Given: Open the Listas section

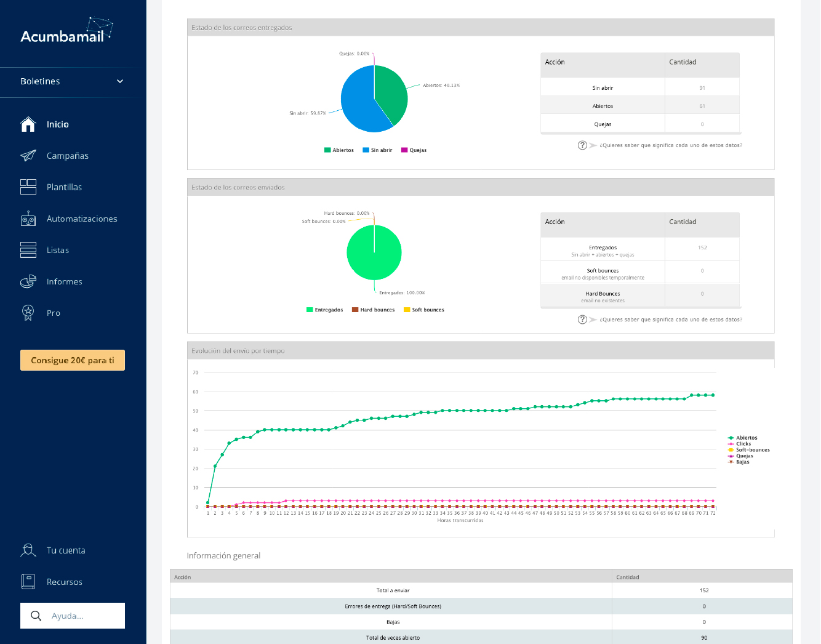Looking at the screenshot, I should coord(58,250).
